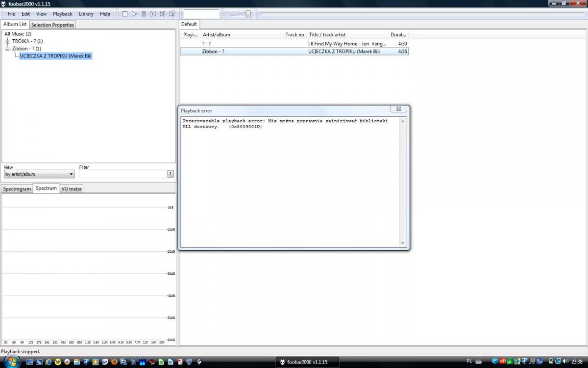This screenshot has height=368, width=588.
Task: Open the orange media player quick launch icon
Action: 95,362
